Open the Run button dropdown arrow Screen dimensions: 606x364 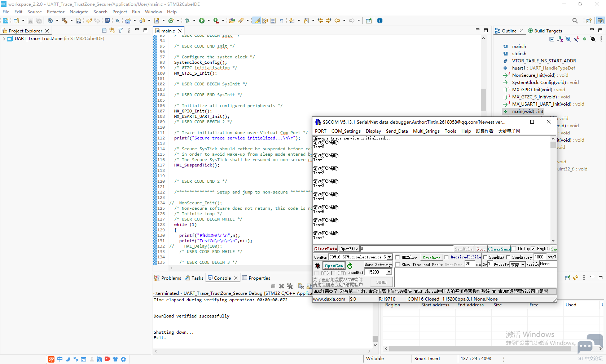(x=208, y=21)
